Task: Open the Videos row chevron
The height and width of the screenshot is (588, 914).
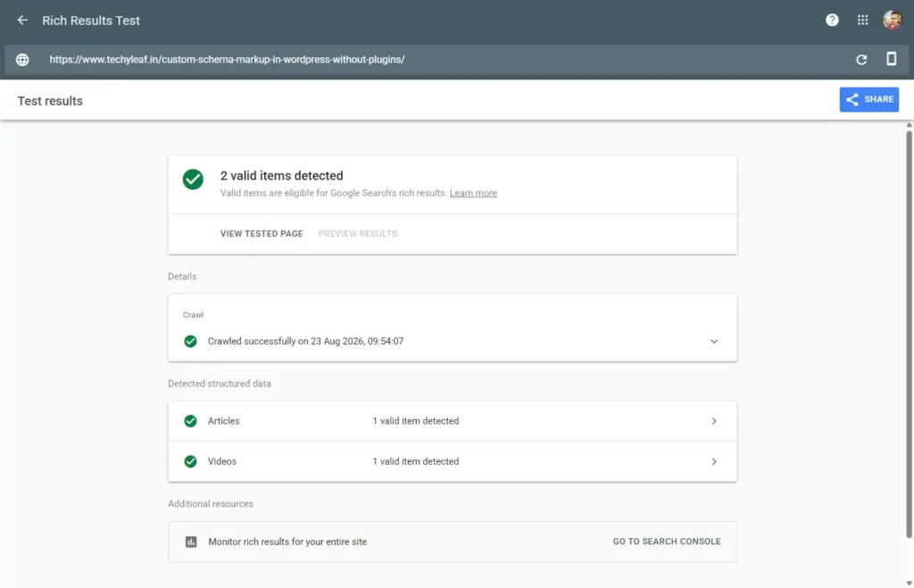Action: click(713, 461)
